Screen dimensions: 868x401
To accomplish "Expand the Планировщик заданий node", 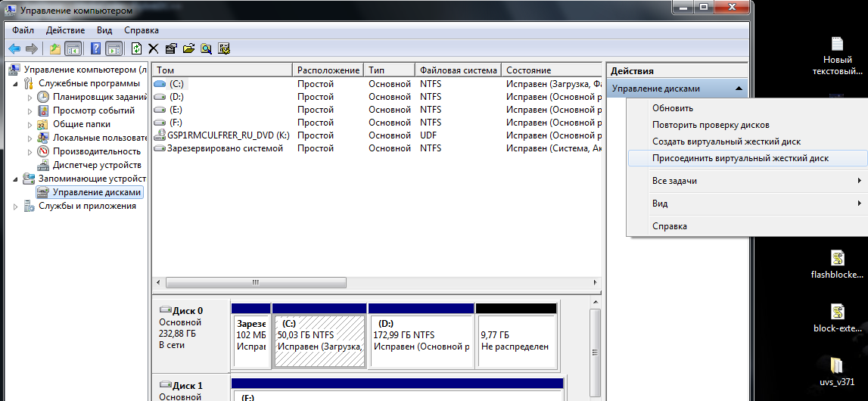I will [x=30, y=97].
